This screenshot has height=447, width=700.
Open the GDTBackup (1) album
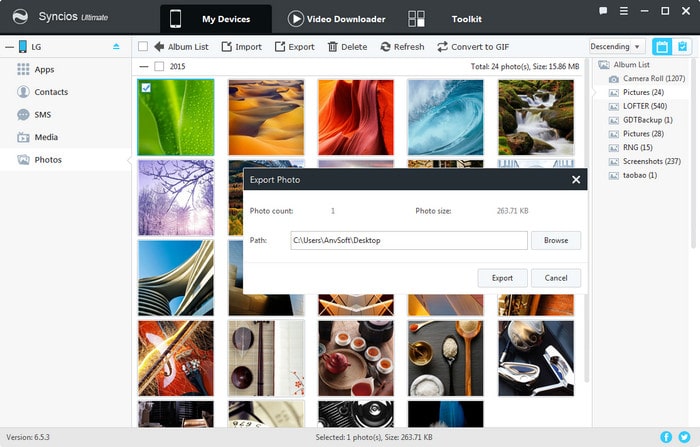(x=641, y=120)
